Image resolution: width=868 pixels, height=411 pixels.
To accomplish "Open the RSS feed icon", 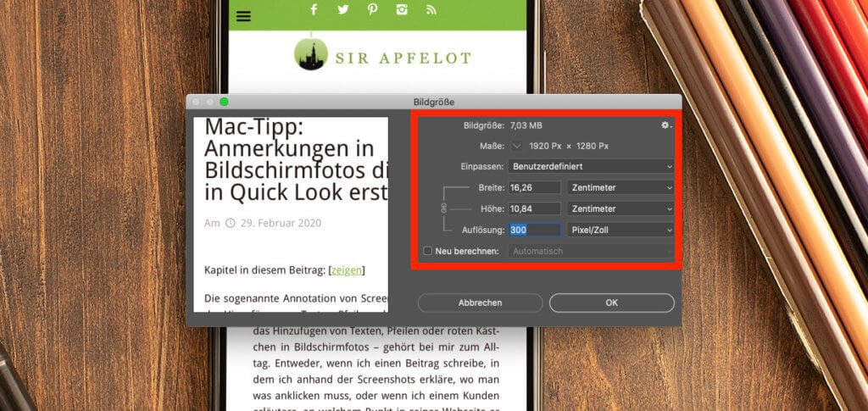I will [431, 9].
